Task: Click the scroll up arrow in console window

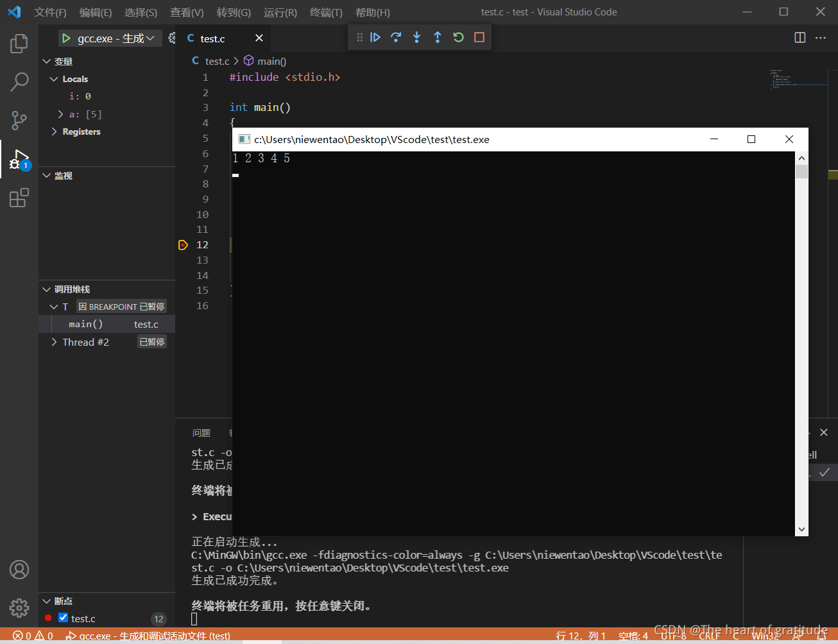Action: pyautogui.click(x=801, y=158)
